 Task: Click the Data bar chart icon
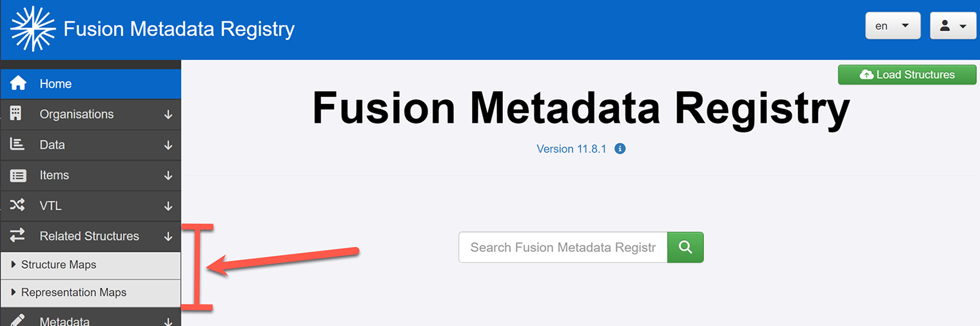[17, 145]
